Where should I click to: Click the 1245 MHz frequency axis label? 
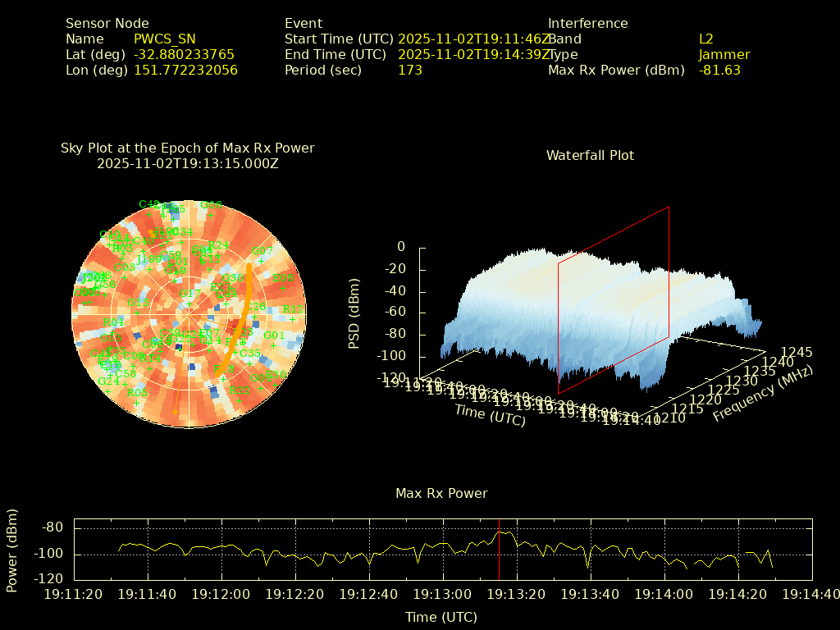[796, 352]
